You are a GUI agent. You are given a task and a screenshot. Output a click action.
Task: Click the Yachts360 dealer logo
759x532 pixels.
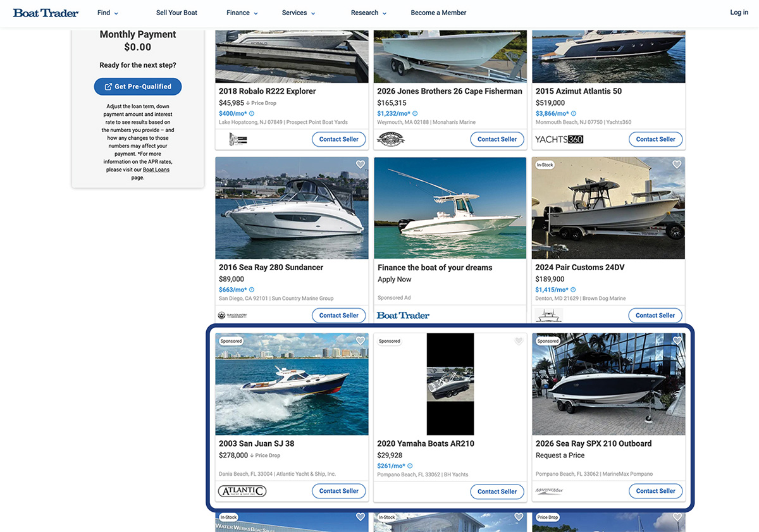[558, 139]
